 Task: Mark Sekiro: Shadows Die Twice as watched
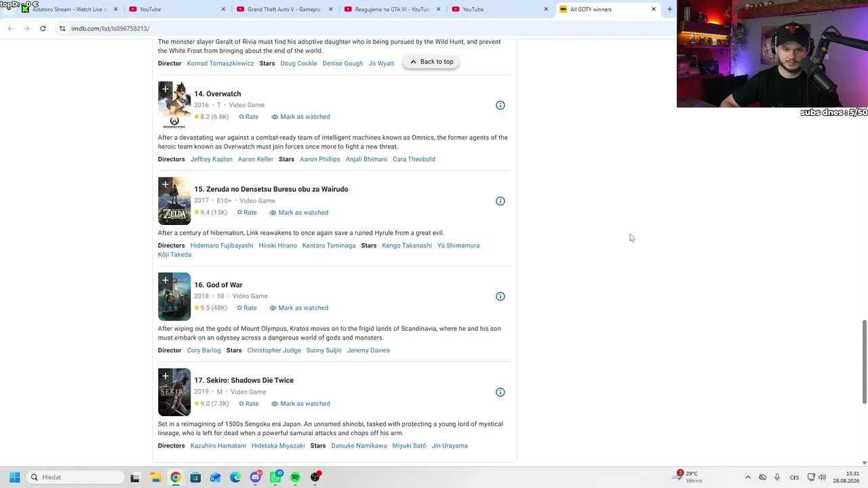pos(300,403)
